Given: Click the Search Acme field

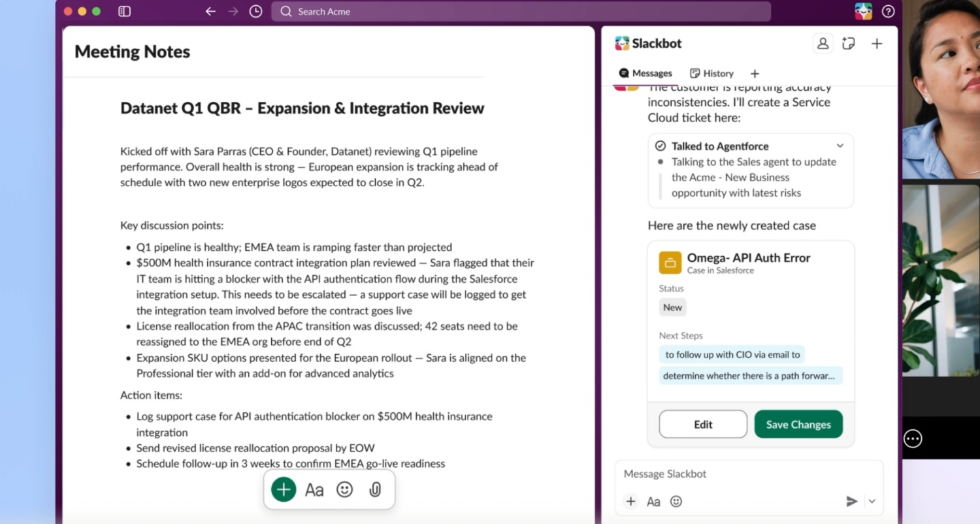Looking at the screenshot, I should (521, 11).
